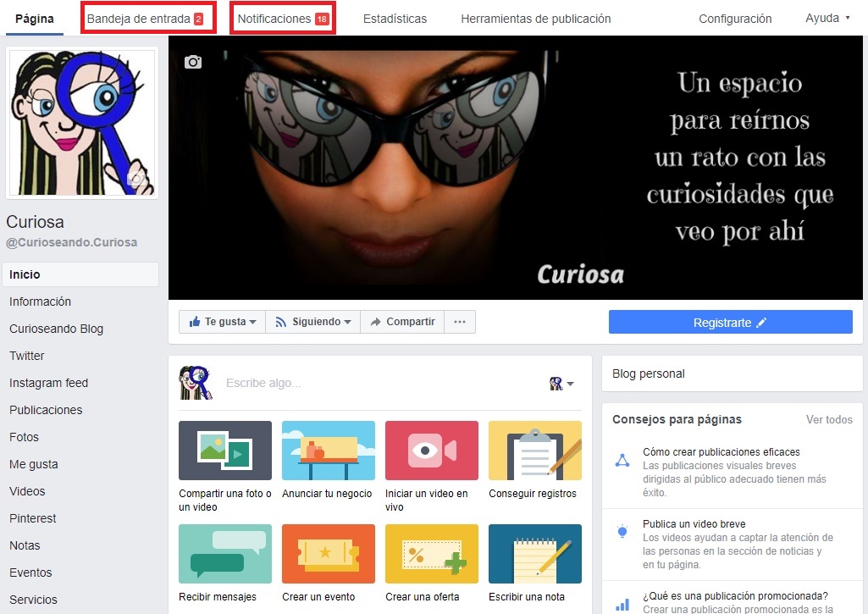Screen dimensions: 868x614
Task: Click the Blog personal label
Action: (648, 373)
